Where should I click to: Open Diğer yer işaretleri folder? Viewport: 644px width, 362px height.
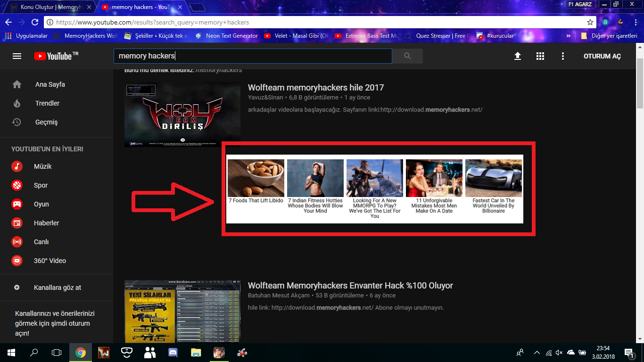click(609, 36)
